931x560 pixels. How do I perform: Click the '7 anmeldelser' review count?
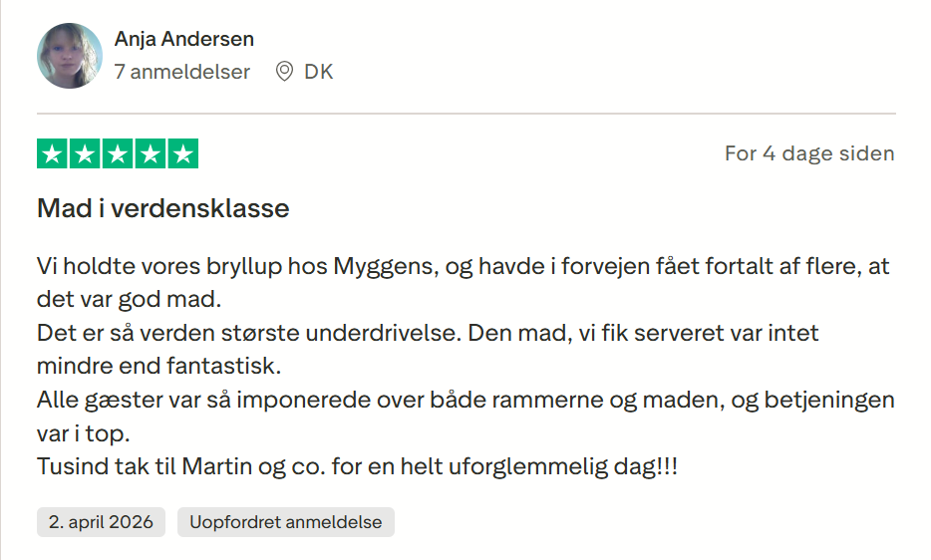click(x=182, y=72)
